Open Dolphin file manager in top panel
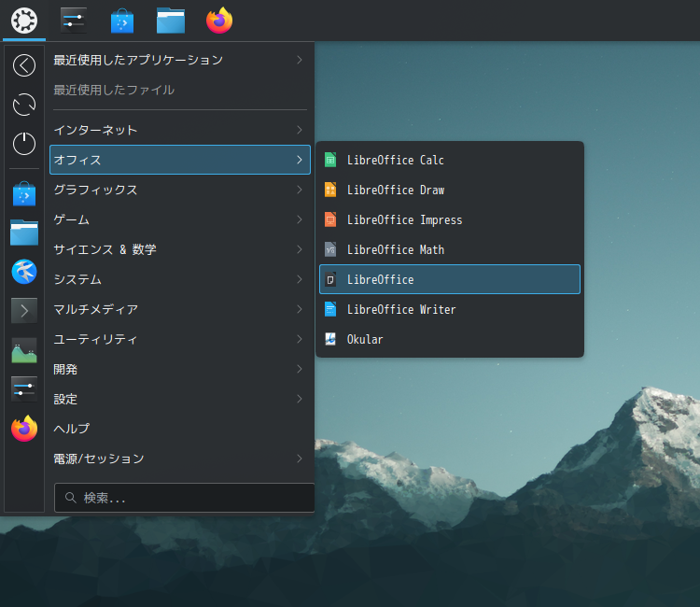The height and width of the screenshot is (607, 700). click(x=171, y=21)
